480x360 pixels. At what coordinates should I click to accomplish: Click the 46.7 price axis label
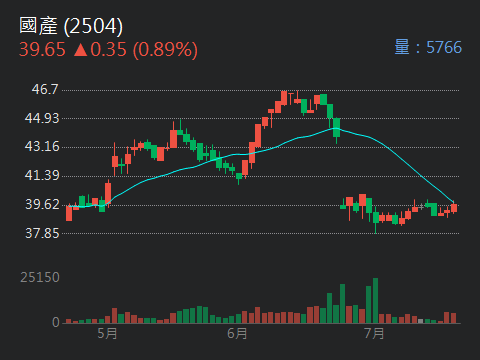coord(45,89)
